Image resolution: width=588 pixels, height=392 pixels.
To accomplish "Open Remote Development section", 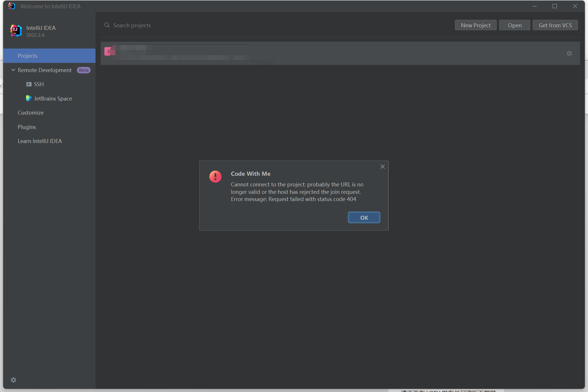I will [44, 70].
